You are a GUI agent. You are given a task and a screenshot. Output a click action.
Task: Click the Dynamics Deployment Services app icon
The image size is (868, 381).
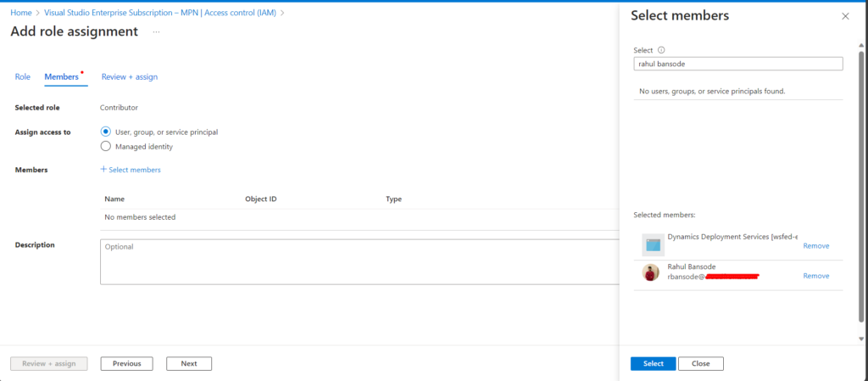653,244
